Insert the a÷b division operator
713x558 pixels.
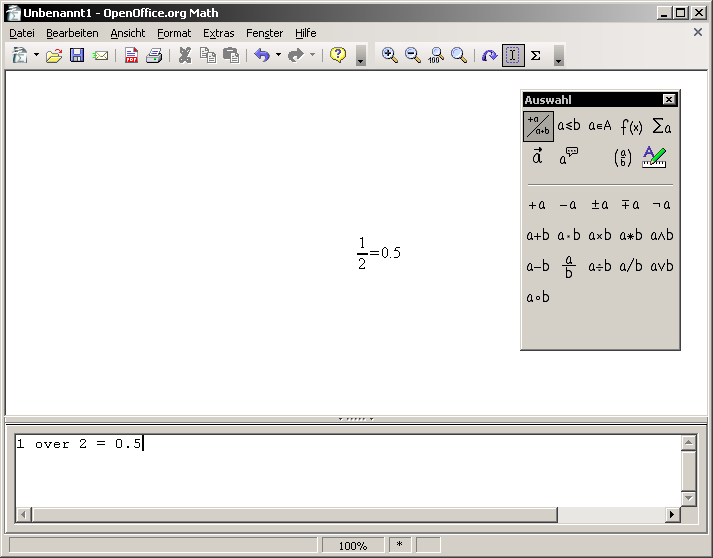click(x=600, y=267)
